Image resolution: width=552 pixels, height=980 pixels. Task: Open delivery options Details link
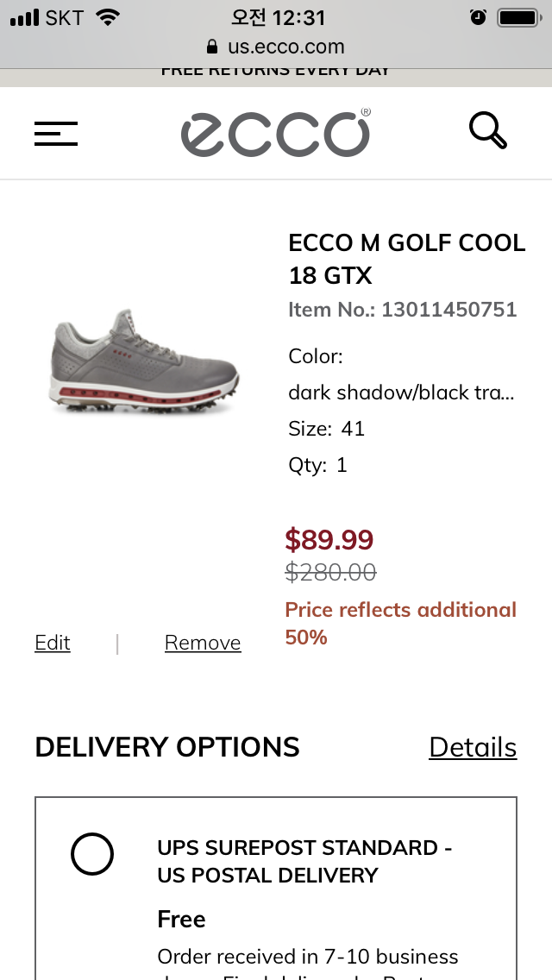point(473,747)
